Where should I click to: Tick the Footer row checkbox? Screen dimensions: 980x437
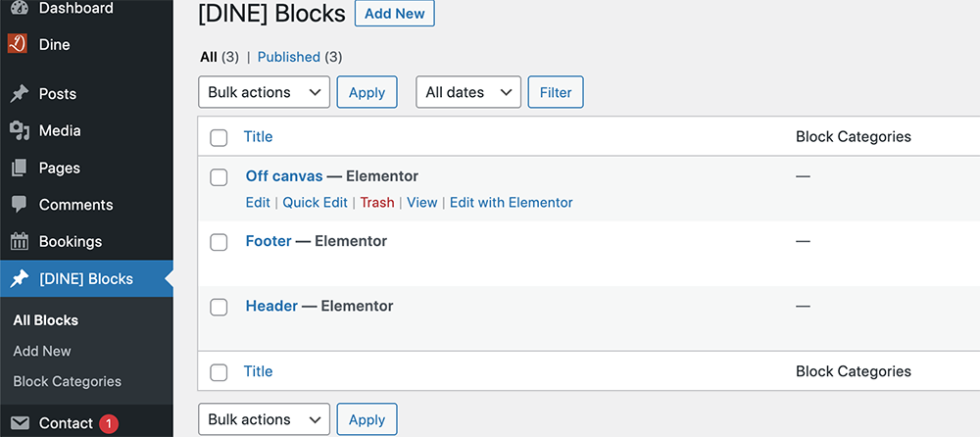coord(219,242)
